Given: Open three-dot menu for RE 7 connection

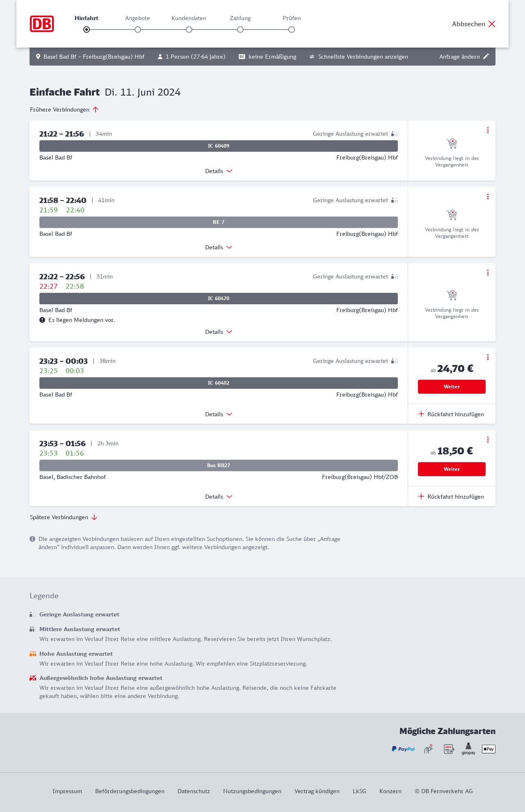Looking at the screenshot, I should [488, 196].
